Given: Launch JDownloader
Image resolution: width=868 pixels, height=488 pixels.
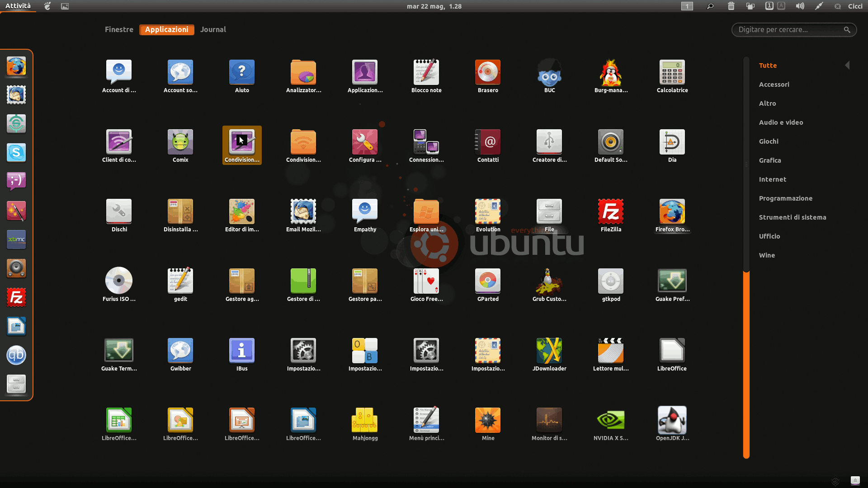Looking at the screenshot, I should click(549, 354).
